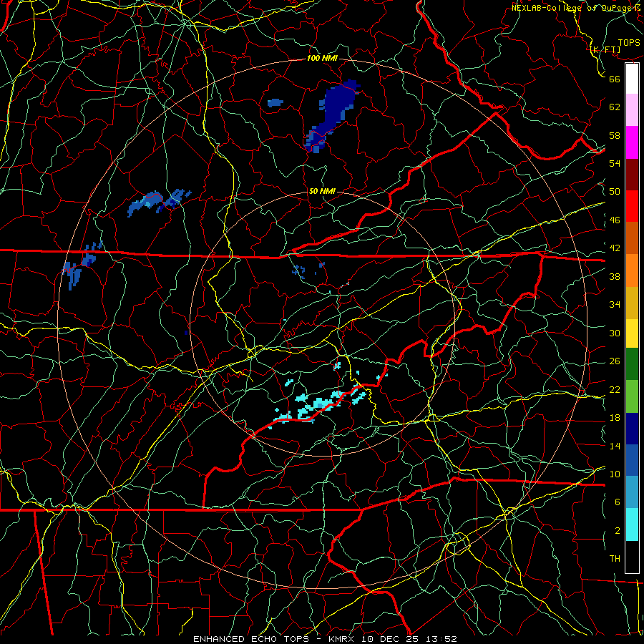Pick the magenta color scale swatch
Image resolution: width=644 pixels, height=644 pixels.
pyautogui.click(x=632, y=142)
